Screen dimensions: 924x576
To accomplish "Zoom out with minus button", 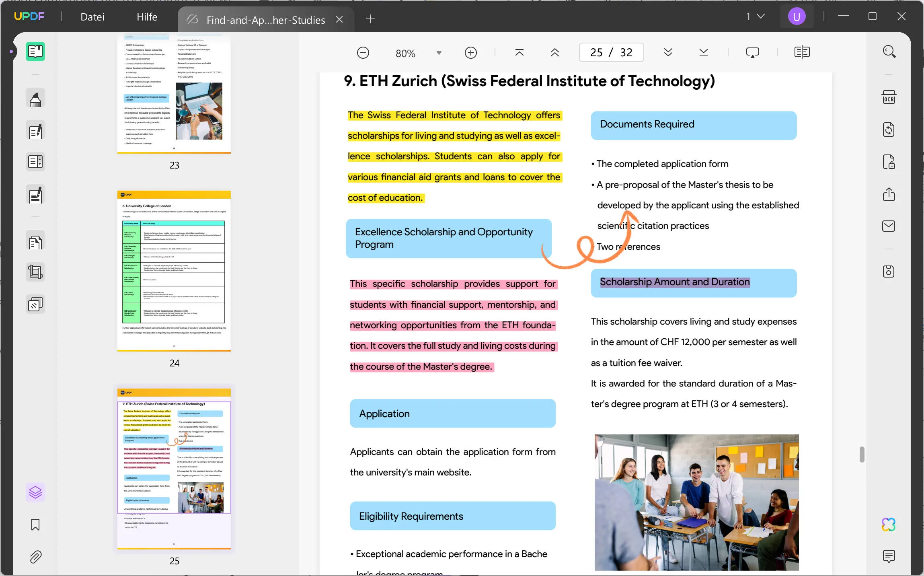I will click(363, 53).
